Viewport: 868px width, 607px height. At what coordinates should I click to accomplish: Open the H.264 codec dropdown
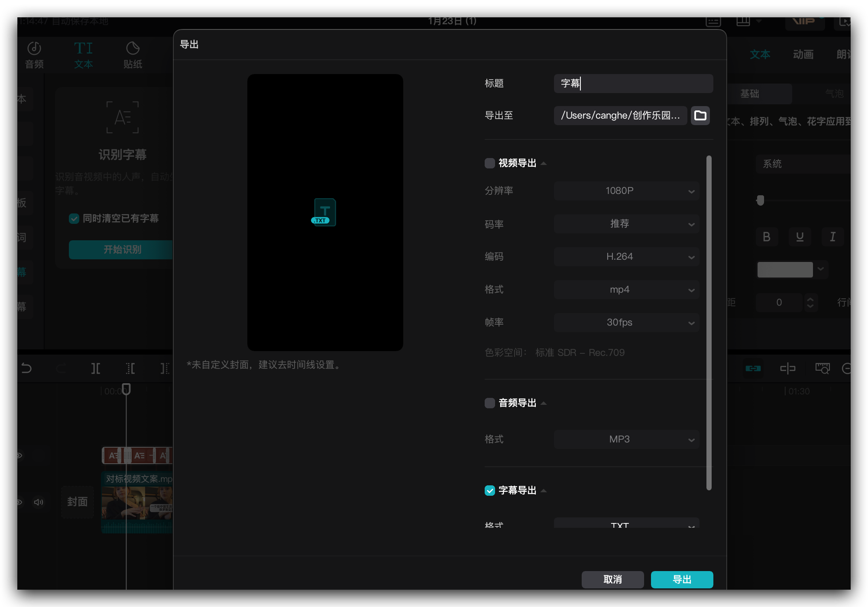(626, 257)
